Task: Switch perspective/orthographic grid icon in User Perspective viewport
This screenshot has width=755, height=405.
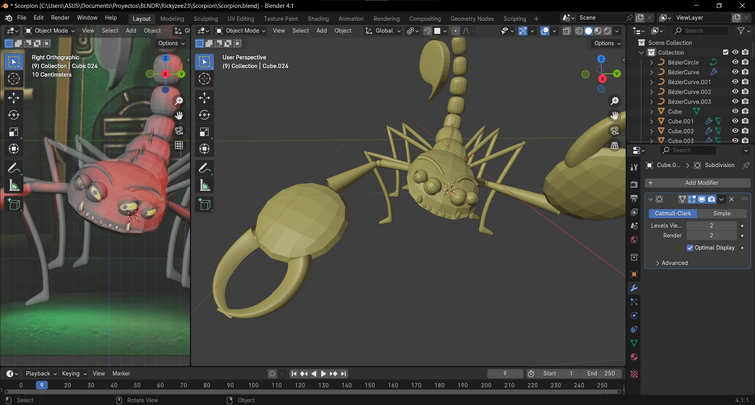Action: point(614,145)
